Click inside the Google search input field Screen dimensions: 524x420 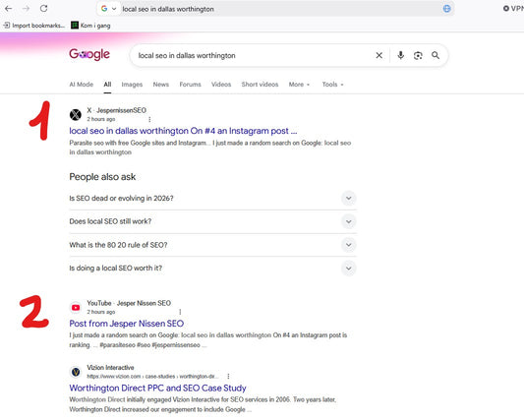point(254,55)
